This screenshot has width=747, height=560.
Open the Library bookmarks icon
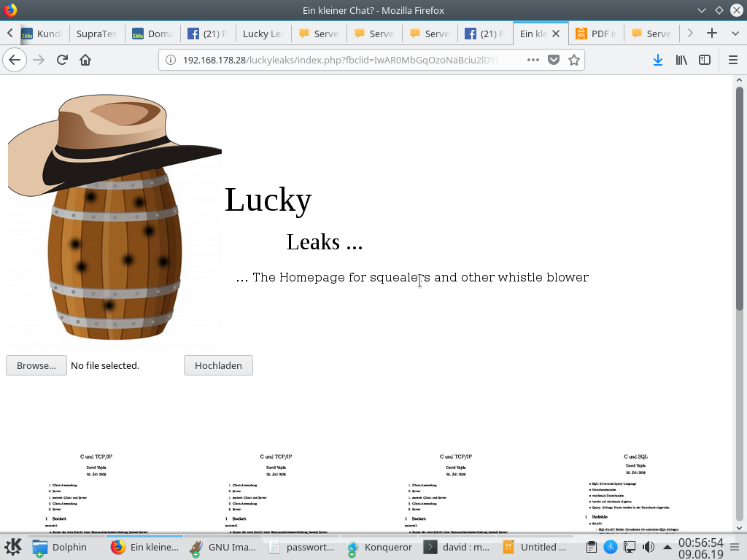click(x=681, y=60)
